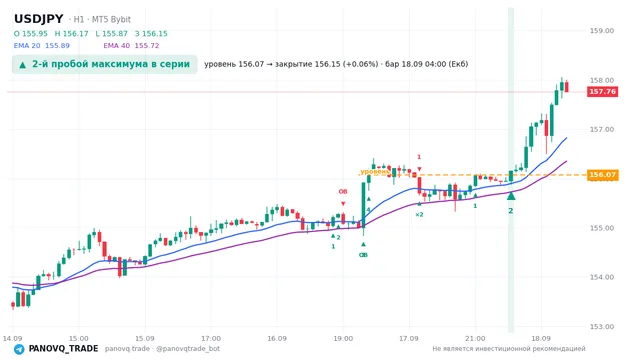
Task: Click the PANOVQ_TRADE channel name
Action: point(63,349)
